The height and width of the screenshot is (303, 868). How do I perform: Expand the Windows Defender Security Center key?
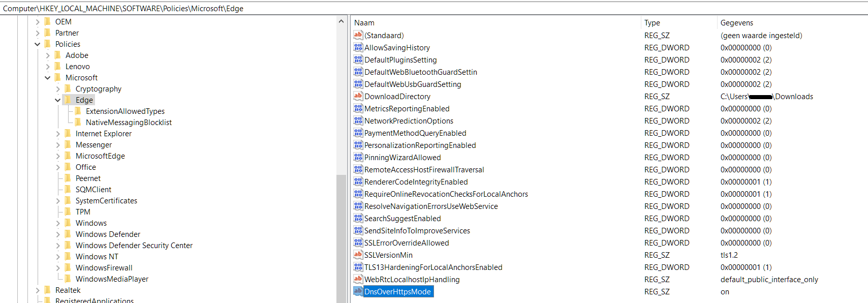tap(58, 246)
